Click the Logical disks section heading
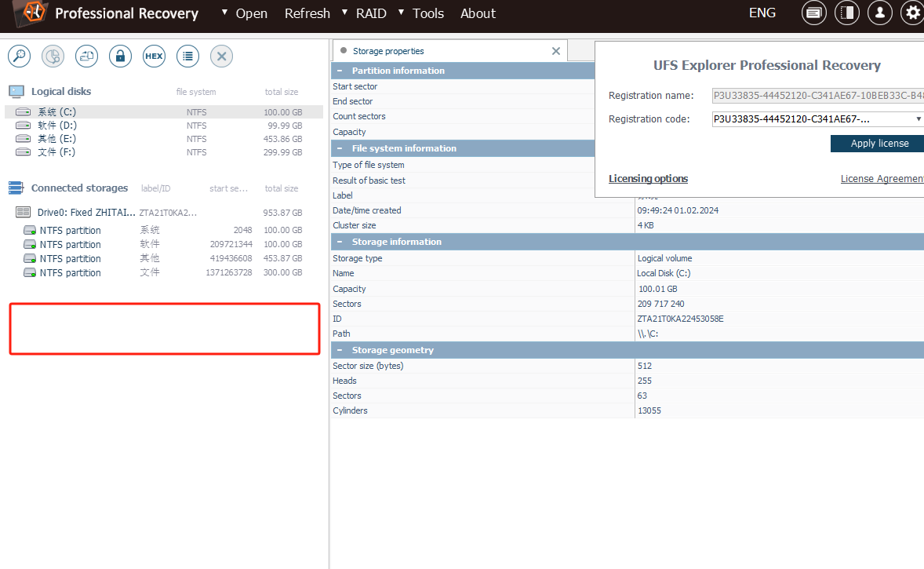 [x=61, y=91]
